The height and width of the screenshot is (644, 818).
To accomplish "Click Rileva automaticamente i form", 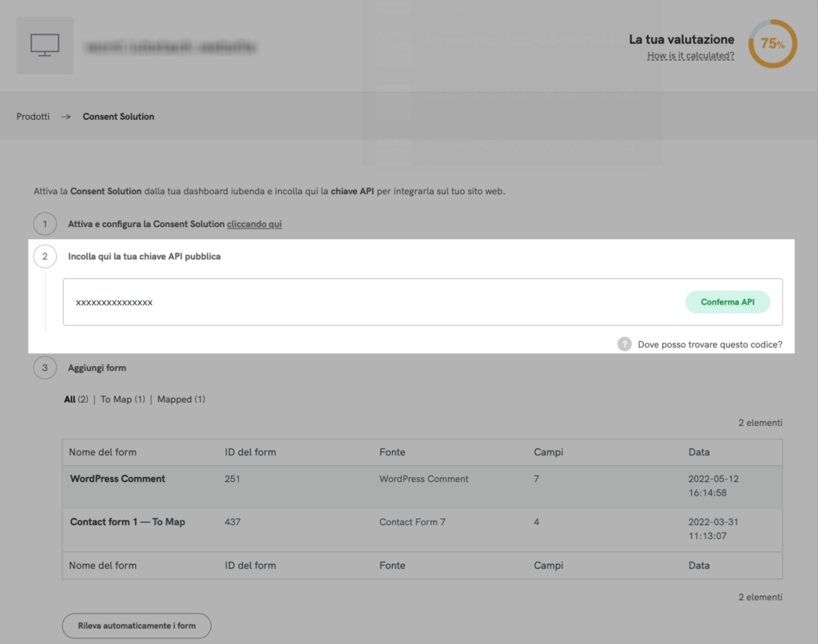I will click(136, 626).
